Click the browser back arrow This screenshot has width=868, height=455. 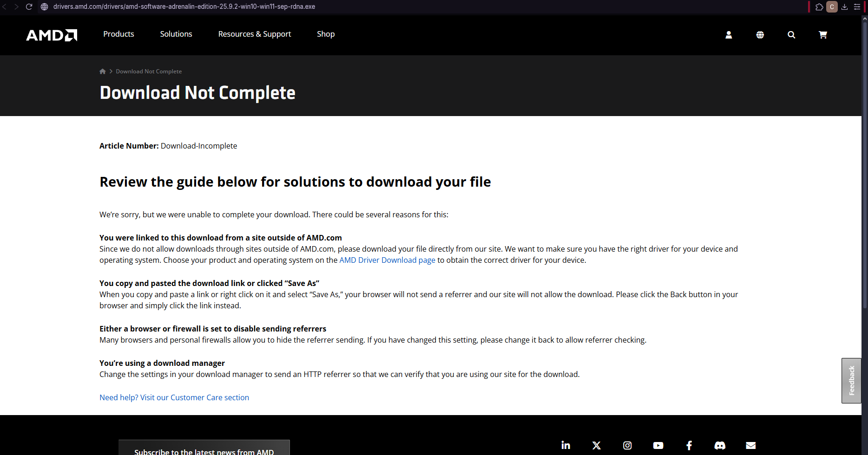click(x=5, y=6)
